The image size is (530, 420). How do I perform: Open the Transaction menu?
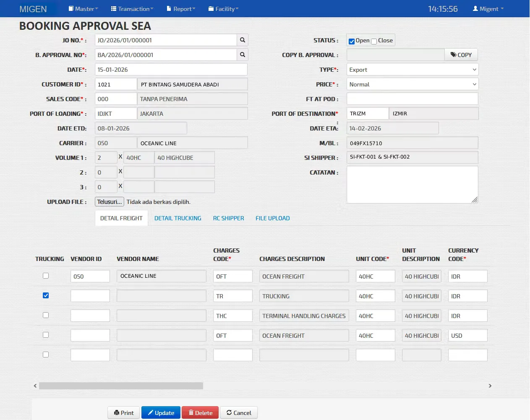[x=132, y=9]
